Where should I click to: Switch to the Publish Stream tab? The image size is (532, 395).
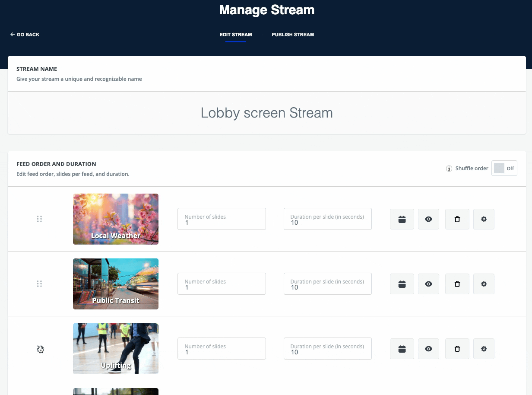[x=293, y=35]
